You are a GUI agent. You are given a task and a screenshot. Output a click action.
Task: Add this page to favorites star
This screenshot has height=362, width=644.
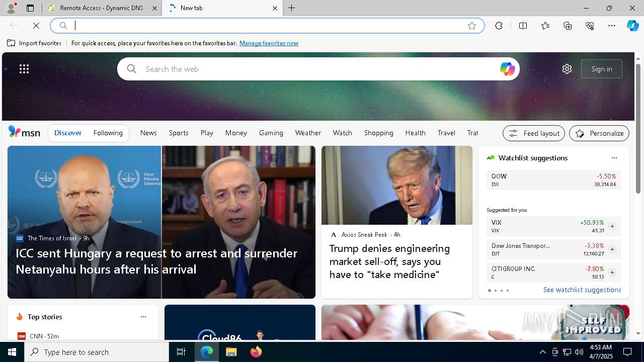(472, 26)
